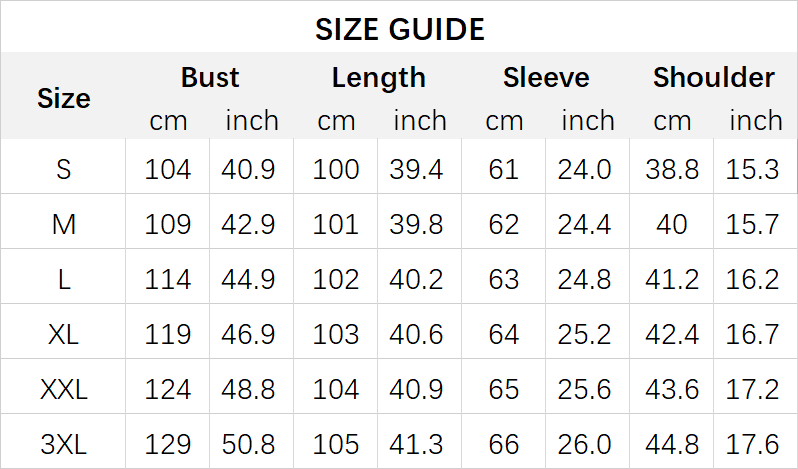Select the Sleeve column header
Screen dimensions: 798x469
click(546, 77)
